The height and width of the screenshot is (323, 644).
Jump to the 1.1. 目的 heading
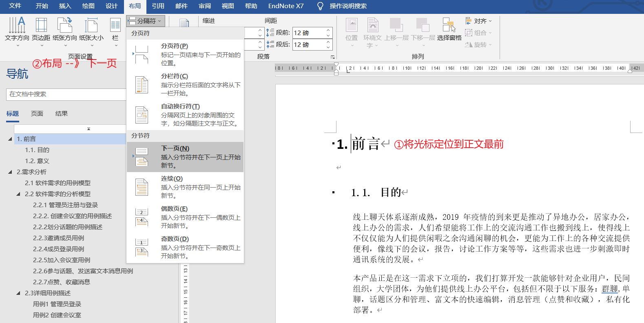pos(37,150)
